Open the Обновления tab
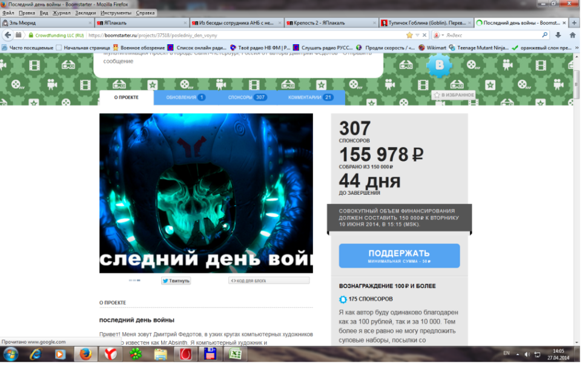The image size is (588, 366). (x=185, y=97)
